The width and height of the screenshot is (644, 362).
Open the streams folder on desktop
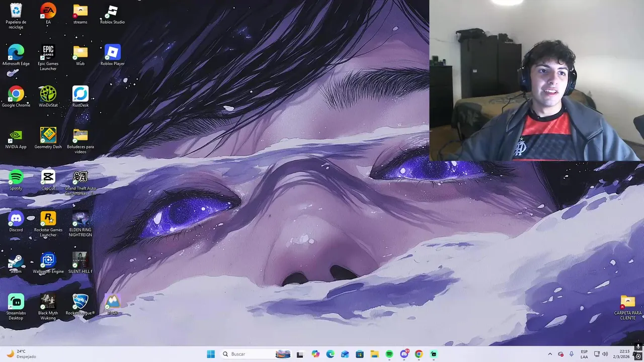coord(80,14)
